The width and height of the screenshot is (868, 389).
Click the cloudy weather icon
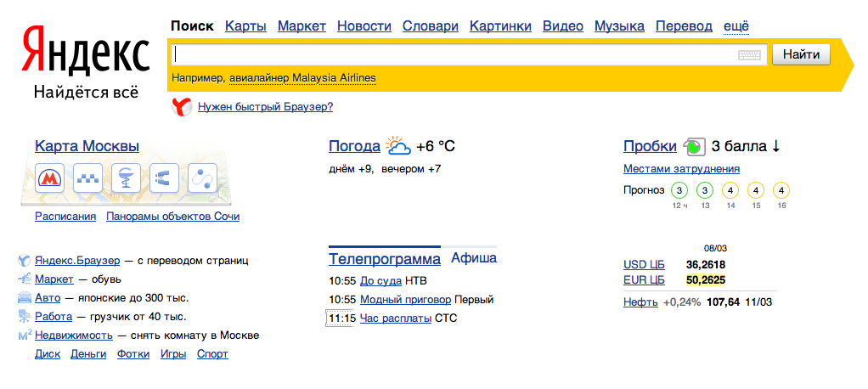pos(397,146)
